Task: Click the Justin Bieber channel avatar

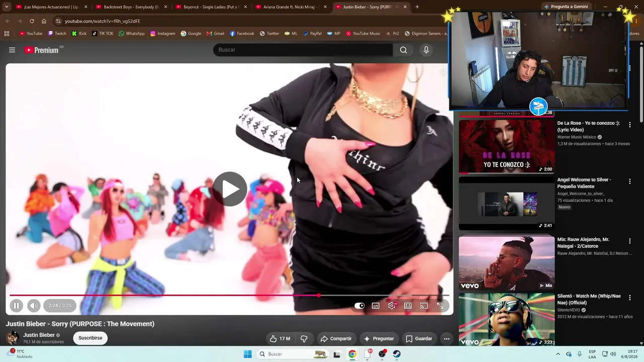Action: tap(13, 338)
